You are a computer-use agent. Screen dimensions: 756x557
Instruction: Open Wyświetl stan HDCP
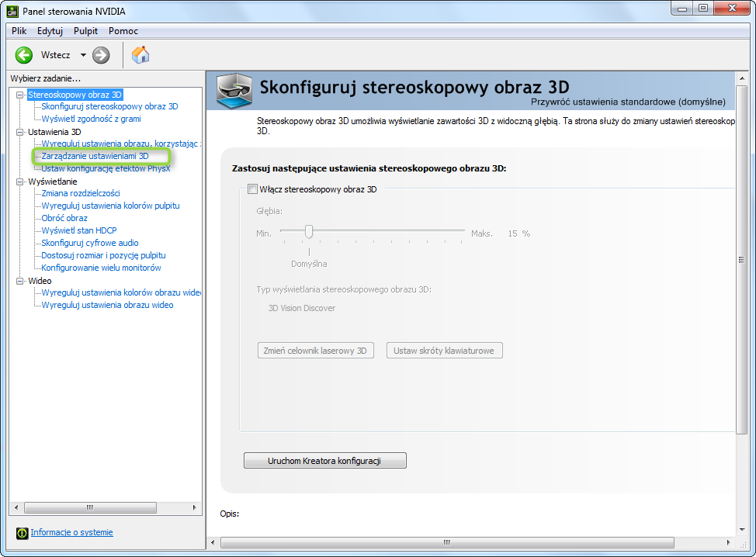pos(79,231)
